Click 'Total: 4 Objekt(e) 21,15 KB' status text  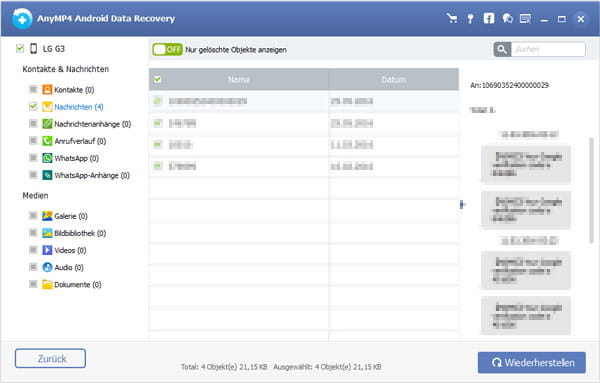click(224, 367)
